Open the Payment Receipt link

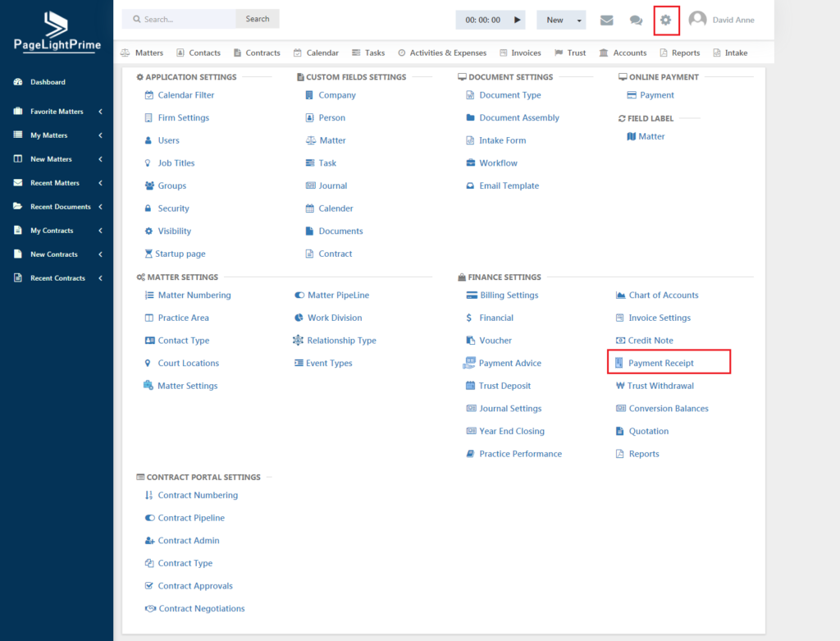pos(660,363)
